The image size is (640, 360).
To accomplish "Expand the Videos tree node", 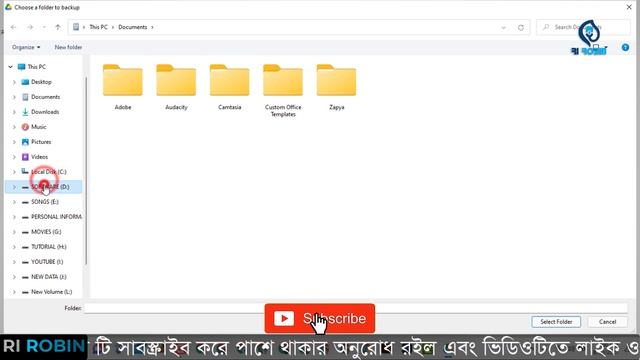I will tap(14, 157).
